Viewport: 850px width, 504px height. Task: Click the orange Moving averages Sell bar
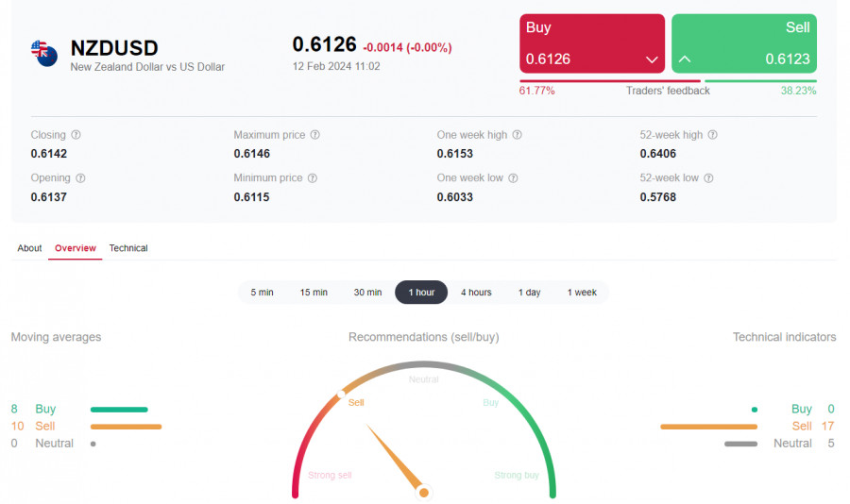(x=127, y=427)
